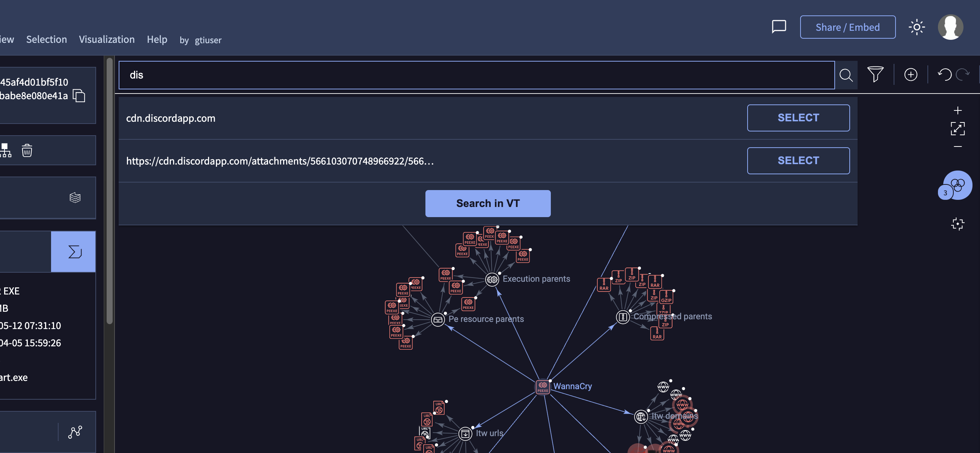
Task: Delete the node with trash icon
Action: click(27, 150)
